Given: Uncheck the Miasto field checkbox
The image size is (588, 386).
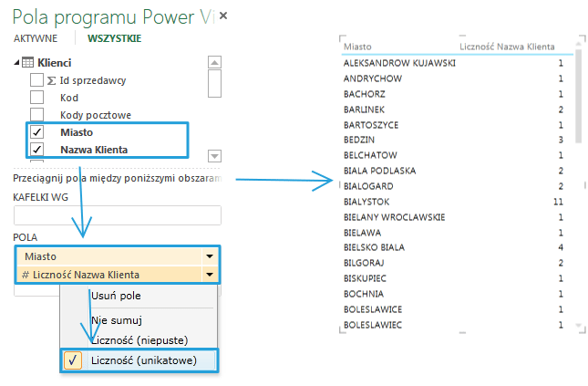Looking at the screenshot, I should (37, 132).
